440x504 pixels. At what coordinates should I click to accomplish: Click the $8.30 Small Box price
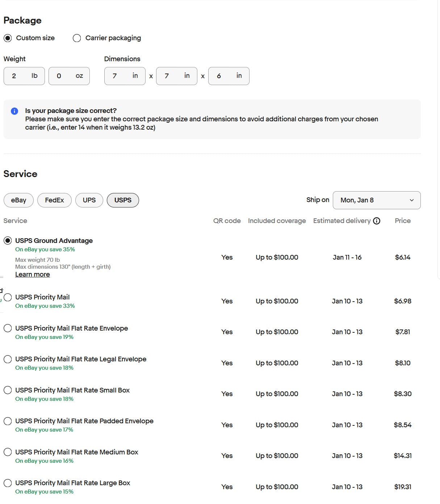(x=403, y=394)
